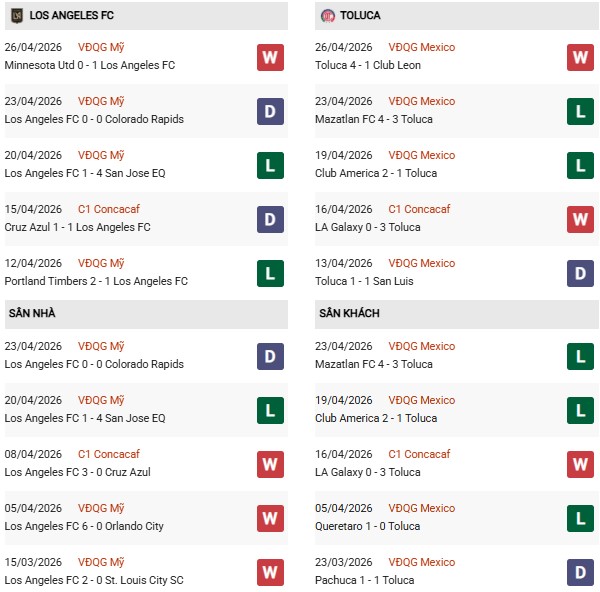Click the W badge for Minnesota Utd match
Viewport: 600px width, 592px height.
click(x=270, y=57)
